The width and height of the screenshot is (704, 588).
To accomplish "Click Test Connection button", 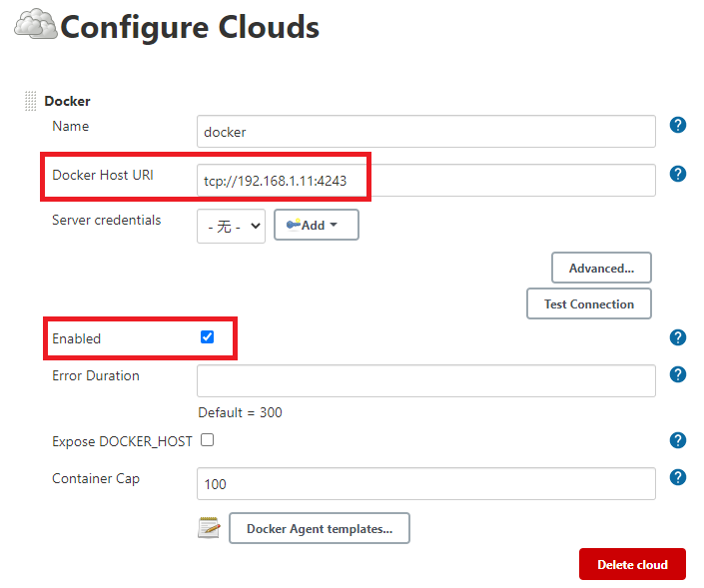I will [588, 303].
